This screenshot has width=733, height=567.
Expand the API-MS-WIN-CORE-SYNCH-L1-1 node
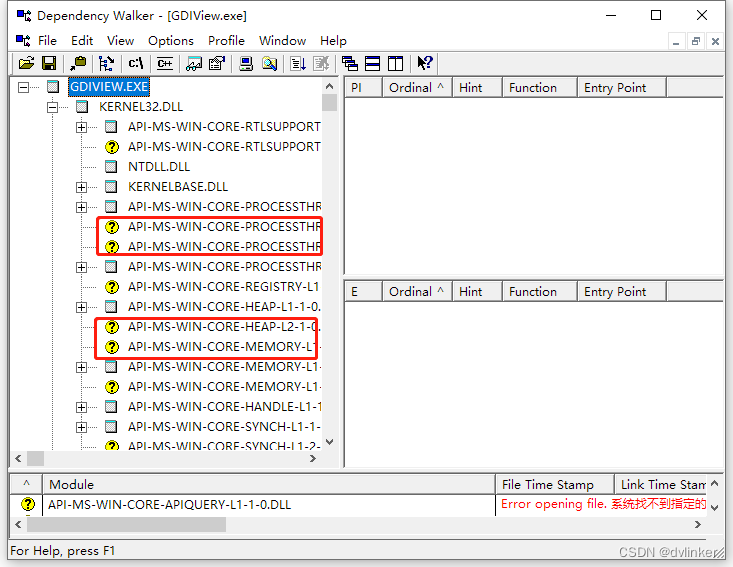82,427
